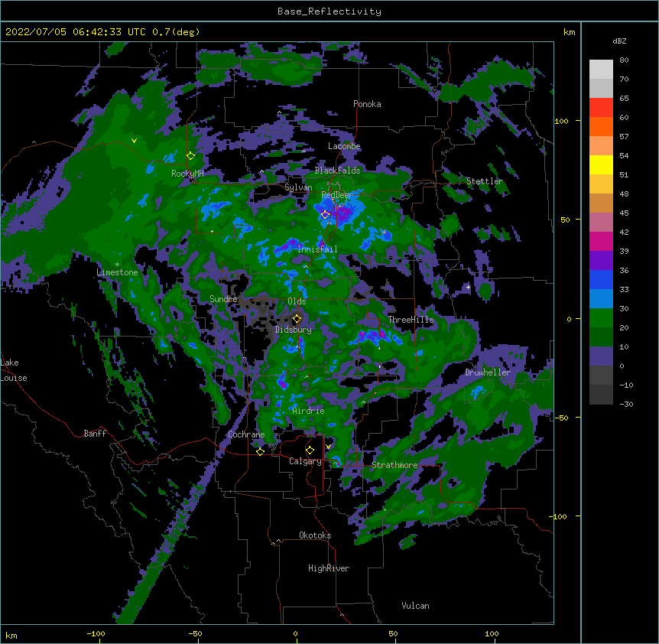The width and height of the screenshot is (659, 644).
Task: Pick the red 60-65 dBZ legend swatch
Action: 601,108
